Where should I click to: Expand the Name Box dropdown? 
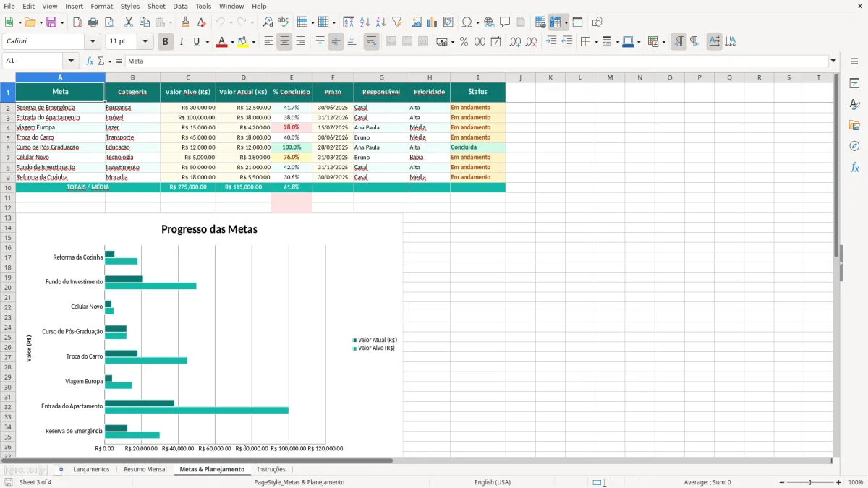pos(71,61)
